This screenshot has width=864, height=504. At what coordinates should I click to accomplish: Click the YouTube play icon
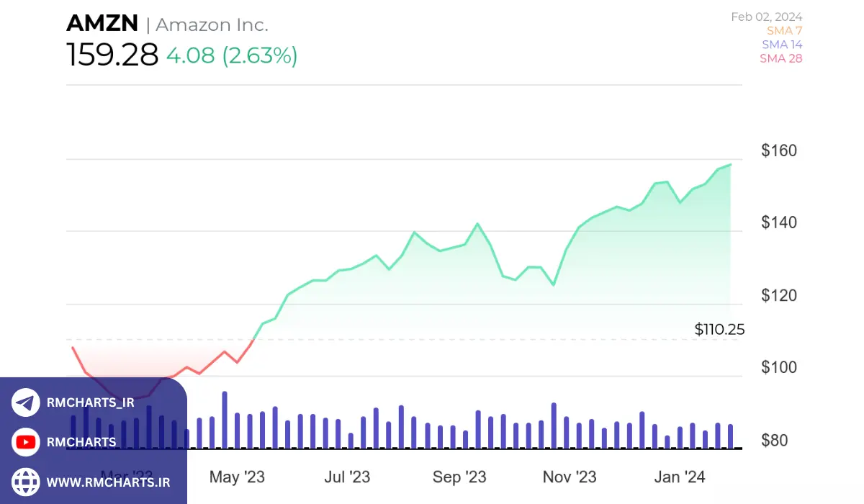[26, 442]
